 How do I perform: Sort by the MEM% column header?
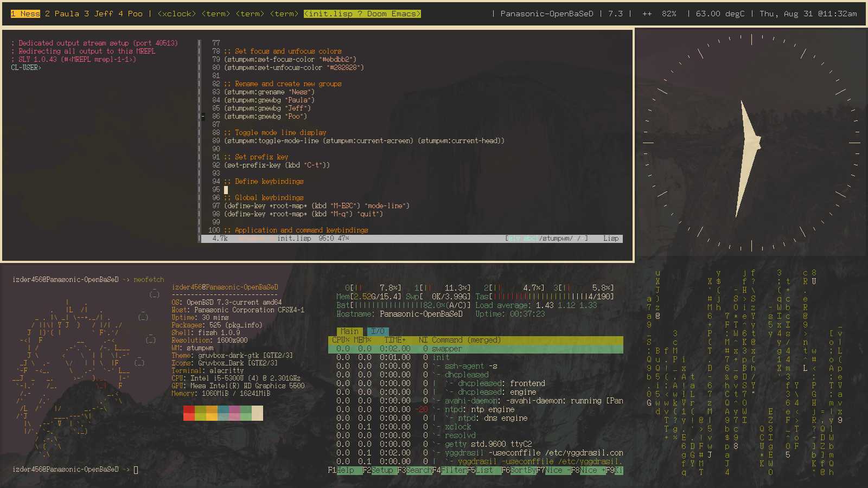362,340
